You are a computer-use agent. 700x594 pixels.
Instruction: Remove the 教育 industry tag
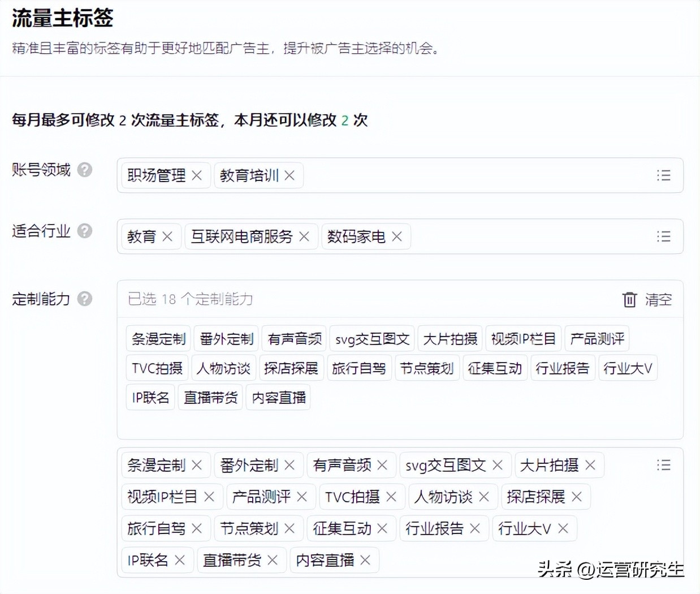[x=167, y=236]
